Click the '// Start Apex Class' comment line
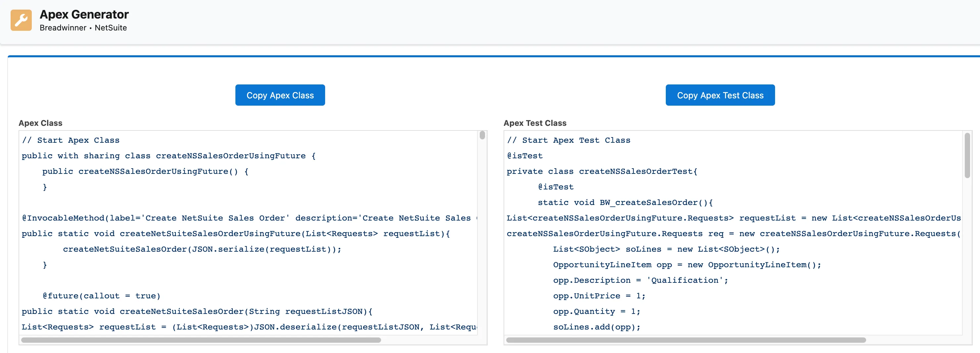This screenshot has width=980, height=353. coord(71,140)
